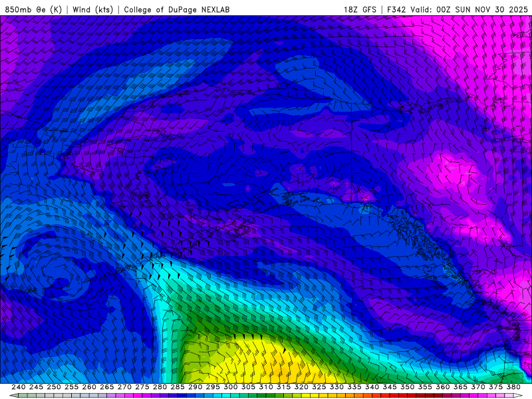Click the '850mb θe (K)' title text

pyautogui.click(x=33, y=9)
